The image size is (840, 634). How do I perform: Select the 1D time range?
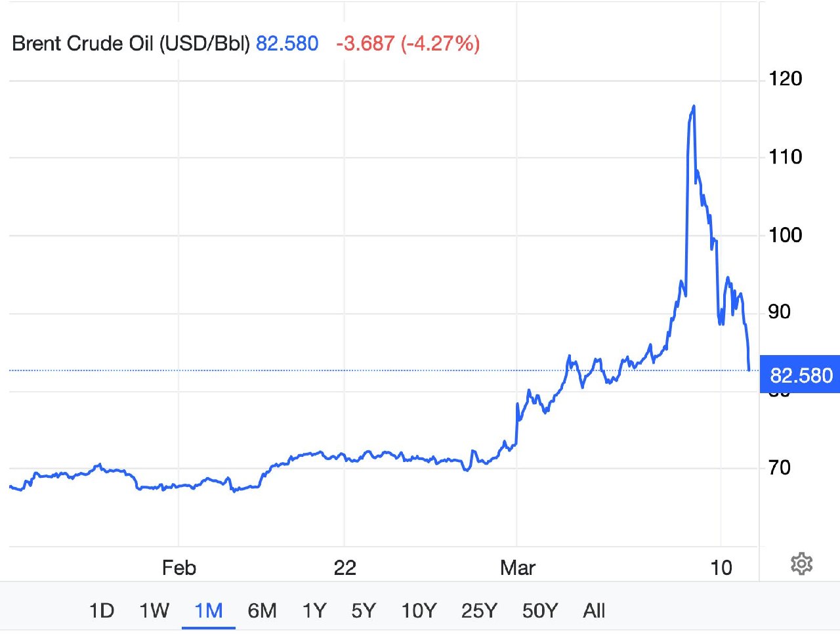click(102, 611)
